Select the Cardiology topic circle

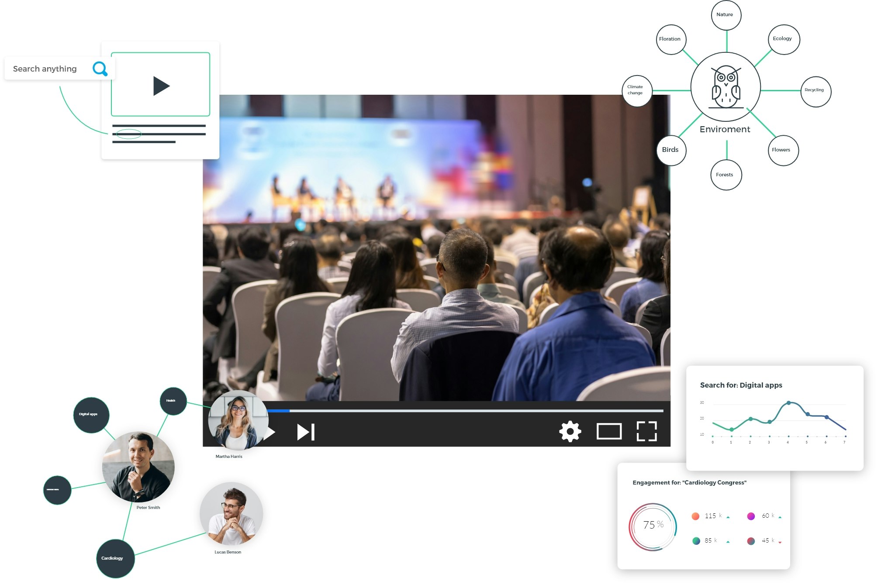[x=115, y=559]
